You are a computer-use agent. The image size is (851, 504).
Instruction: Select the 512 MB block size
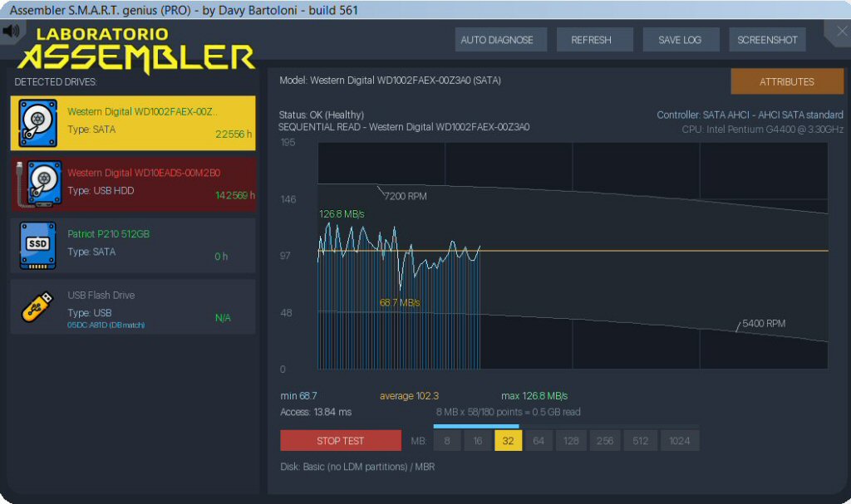click(641, 441)
